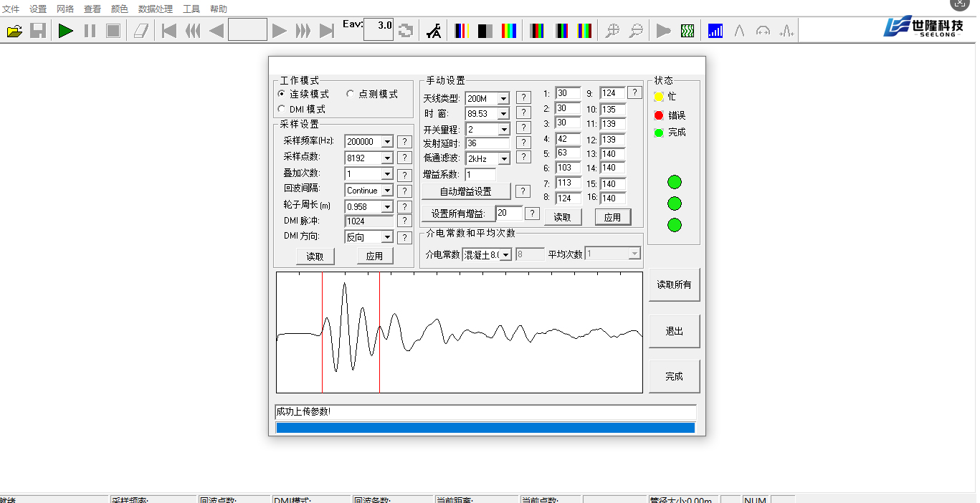Click 设置所有增益 button
This screenshot has height=503, width=980.
click(x=458, y=214)
